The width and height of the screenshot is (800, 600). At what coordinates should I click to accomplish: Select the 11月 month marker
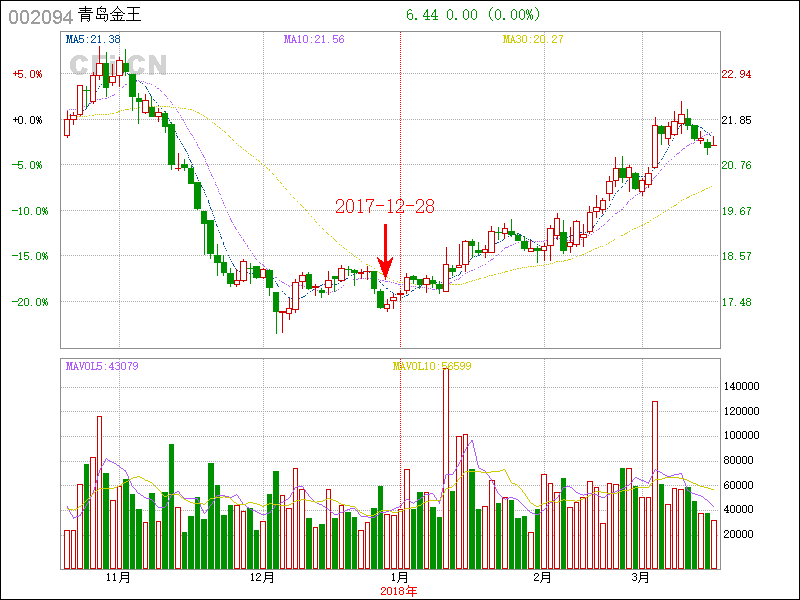[x=119, y=578]
